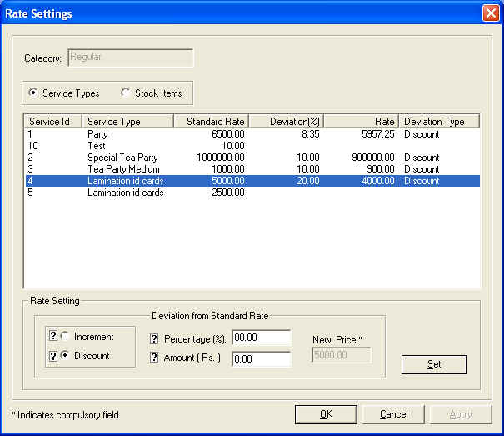Click the New Price field
Image resolution: width=504 pixels, height=436 pixels.
tap(342, 355)
